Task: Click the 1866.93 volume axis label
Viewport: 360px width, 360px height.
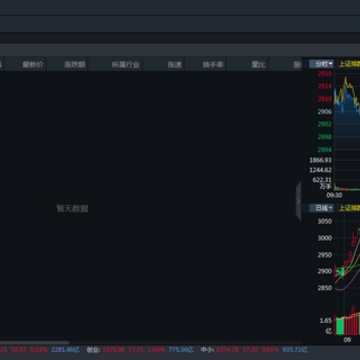Action: point(321,160)
